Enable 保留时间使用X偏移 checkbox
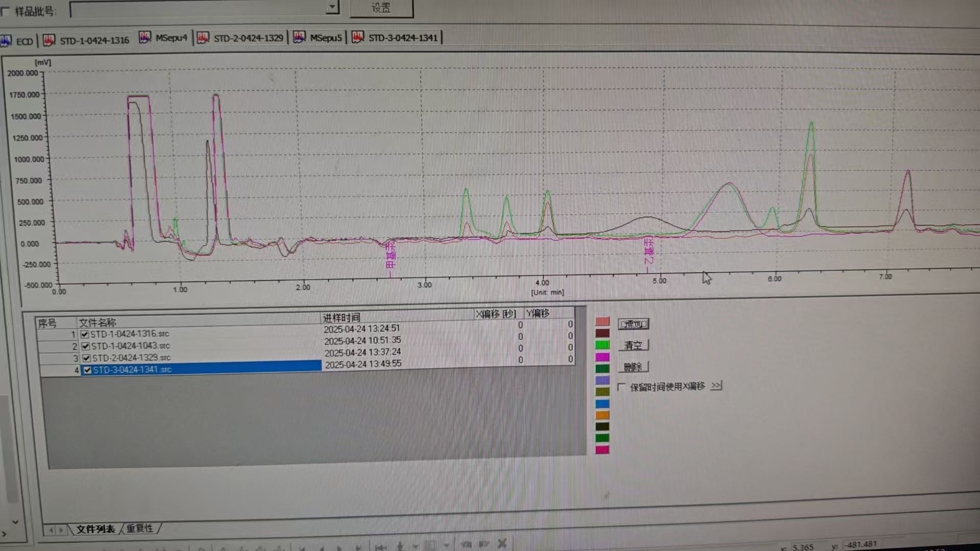The height and width of the screenshot is (551, 980). coord(621,387)
